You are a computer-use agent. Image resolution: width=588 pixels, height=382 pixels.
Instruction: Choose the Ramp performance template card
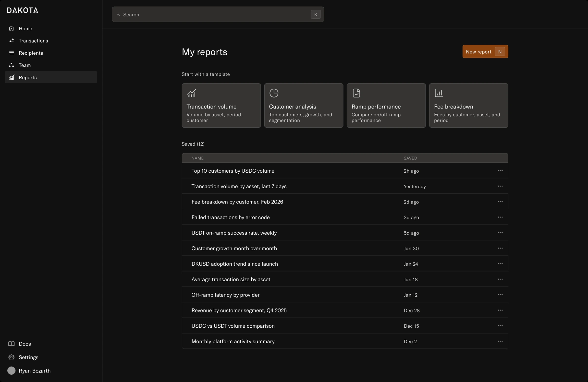[x=386, y=106]
